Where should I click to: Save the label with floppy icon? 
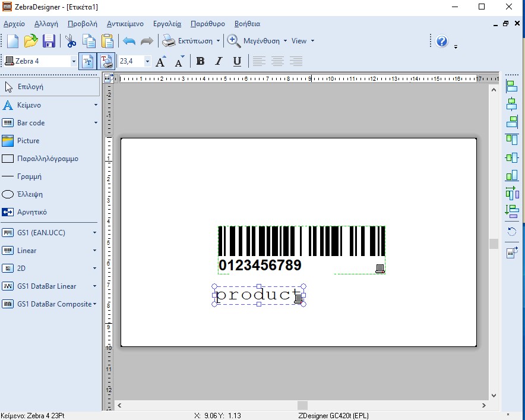coord(49,41)
